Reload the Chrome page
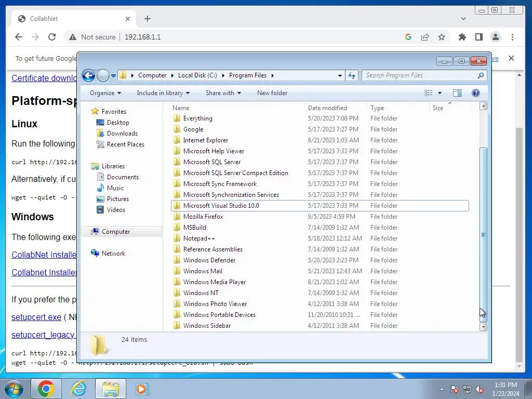Screen dimensions: 532x399 pyautogui.click(x=52, y=37)
